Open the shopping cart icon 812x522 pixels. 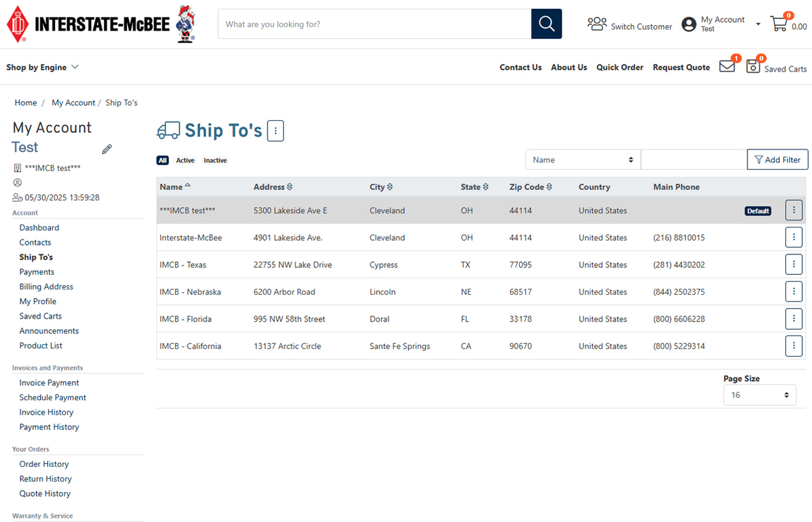[x=779, y=23]
